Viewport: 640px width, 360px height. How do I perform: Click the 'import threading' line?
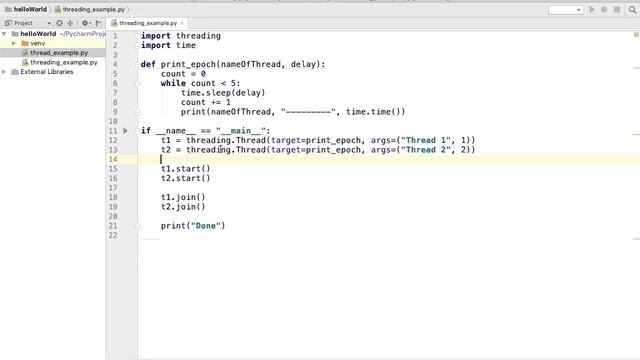point(180,36)
